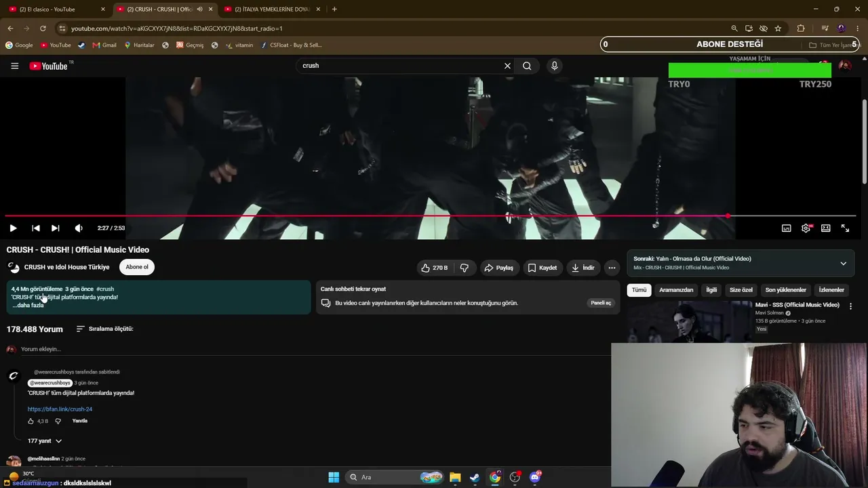This screenshot has width=868, height=488.
Task: Click the search magnifier button
Action: [527, 66]
